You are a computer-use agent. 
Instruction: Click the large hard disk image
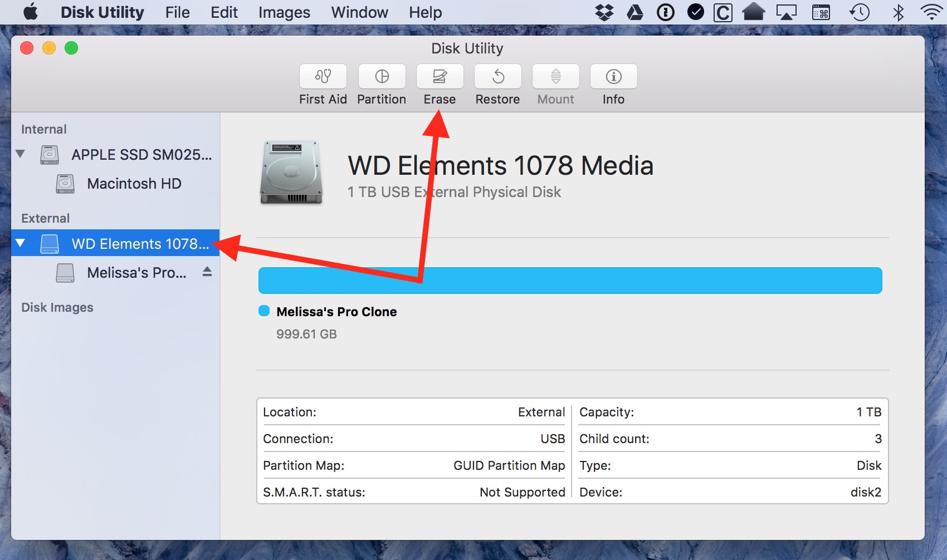tap(291, 172)
